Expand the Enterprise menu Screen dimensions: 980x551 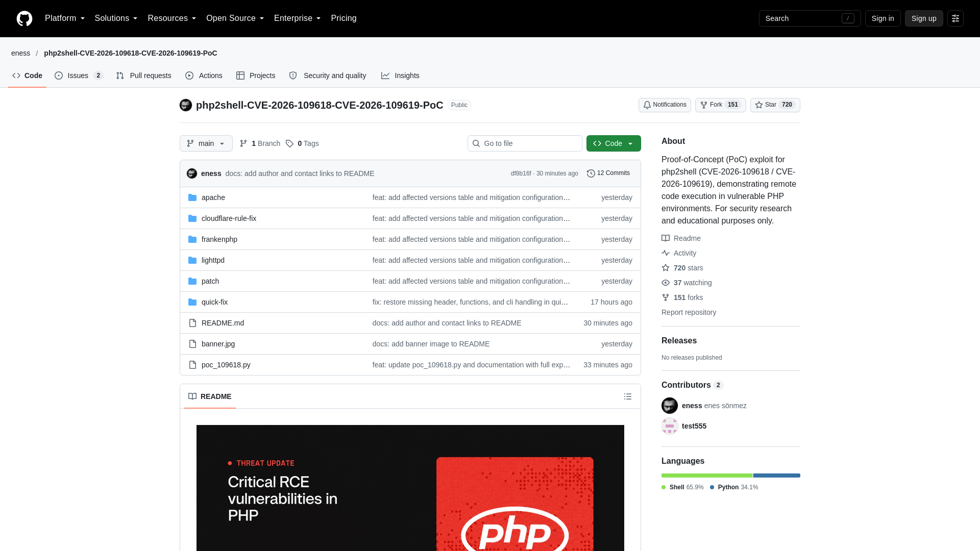[x=298, y=18]
